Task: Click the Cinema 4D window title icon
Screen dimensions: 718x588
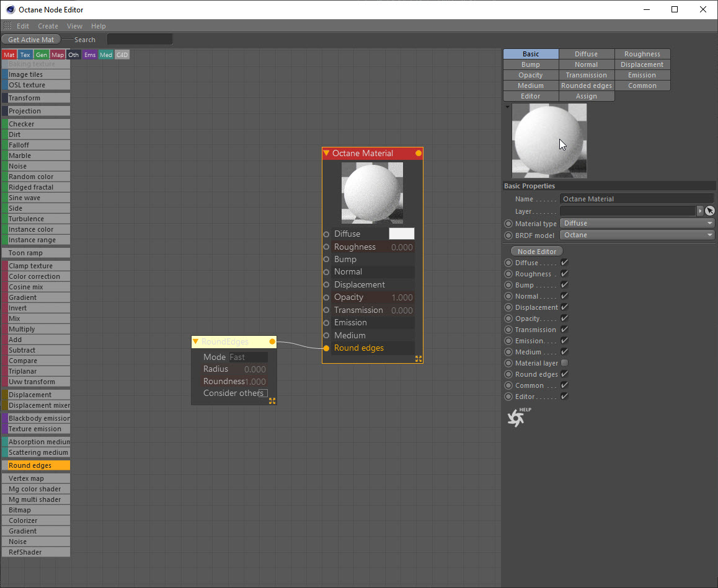Action: [x=10, y=10]
